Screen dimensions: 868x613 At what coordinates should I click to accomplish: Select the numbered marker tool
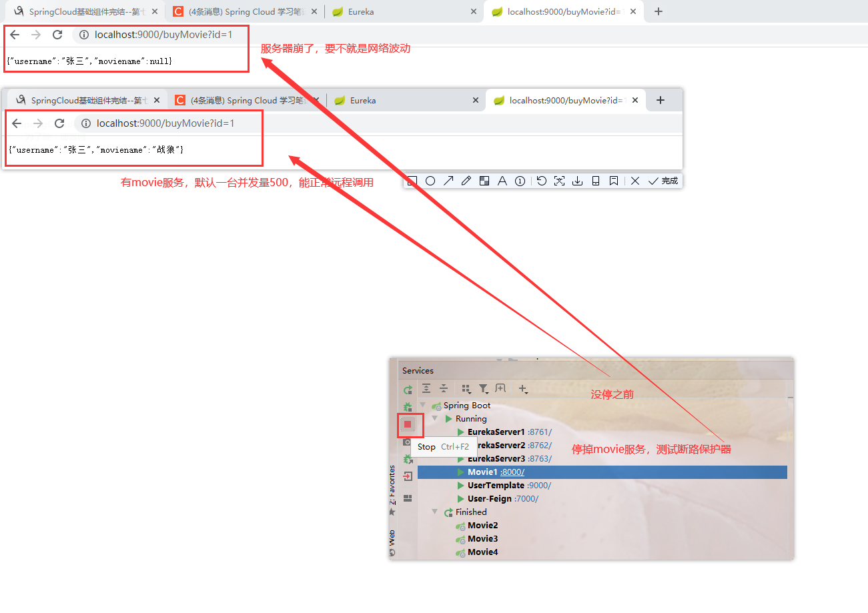(x=520, y=181)
